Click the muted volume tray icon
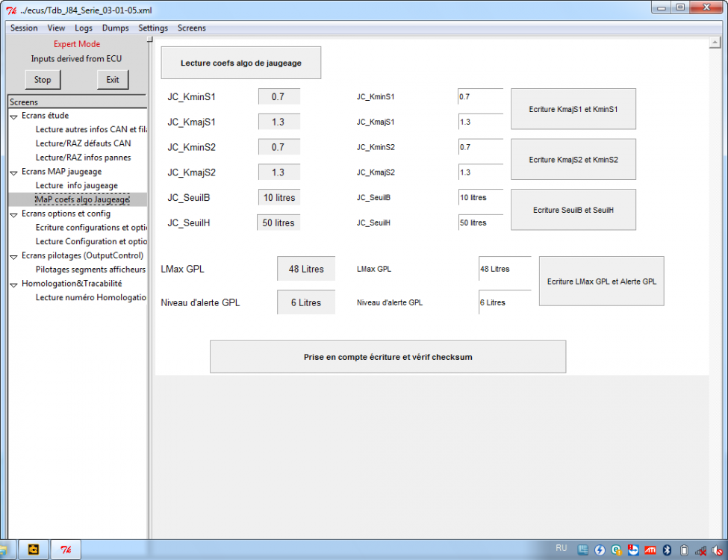Screen dimensions: 728x560 (x=718, y=550)
